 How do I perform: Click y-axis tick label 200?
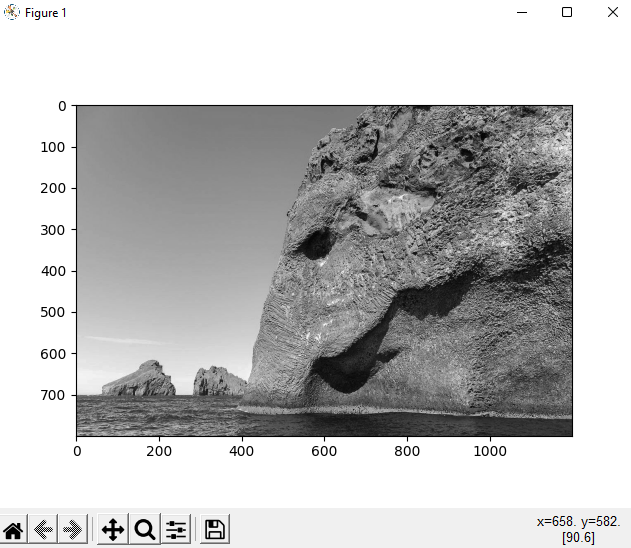click(x=53, y=188)
